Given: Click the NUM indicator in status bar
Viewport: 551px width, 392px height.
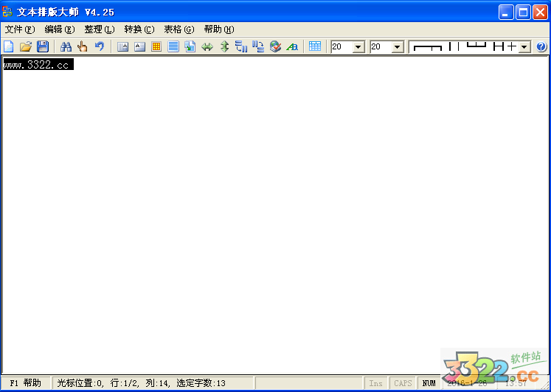Looking at the screenshot, I should 429,383.
